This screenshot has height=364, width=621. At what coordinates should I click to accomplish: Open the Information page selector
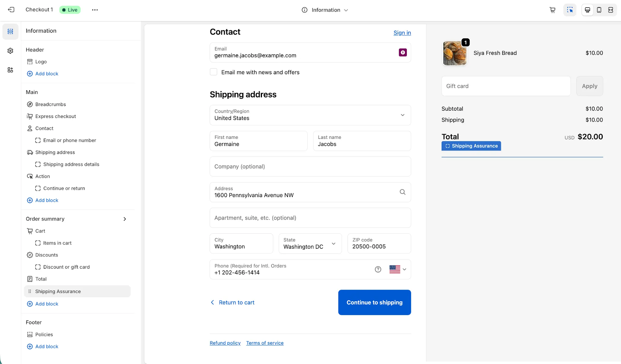pos(325,10)
